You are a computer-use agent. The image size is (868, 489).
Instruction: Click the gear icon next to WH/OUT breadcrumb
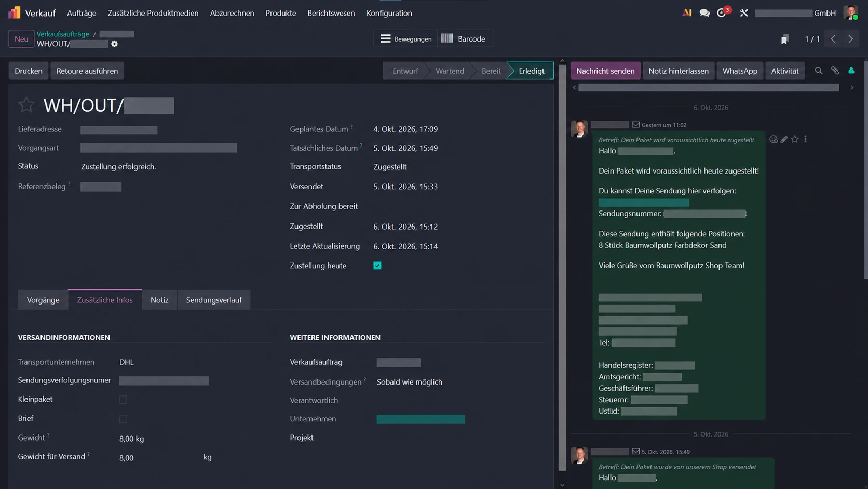(x=114, y=44)
